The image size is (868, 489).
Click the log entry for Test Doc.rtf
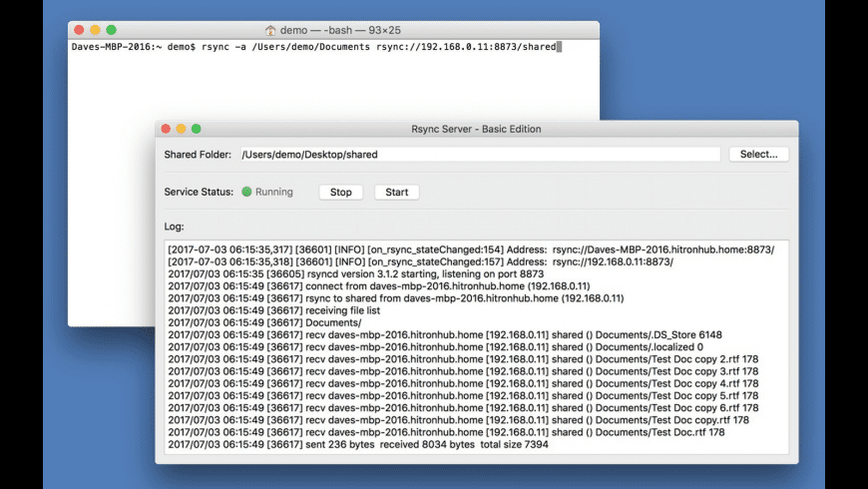click(446, 432)
